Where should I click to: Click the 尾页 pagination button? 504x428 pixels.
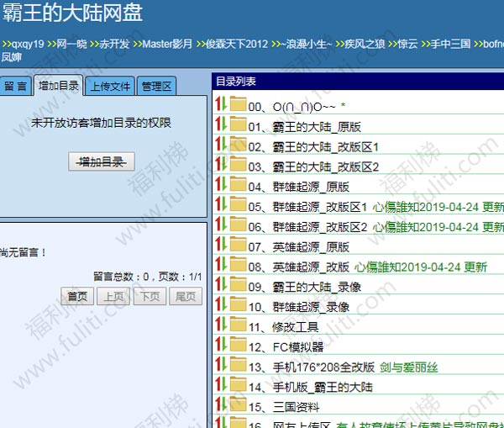click(x=186, y=297)
